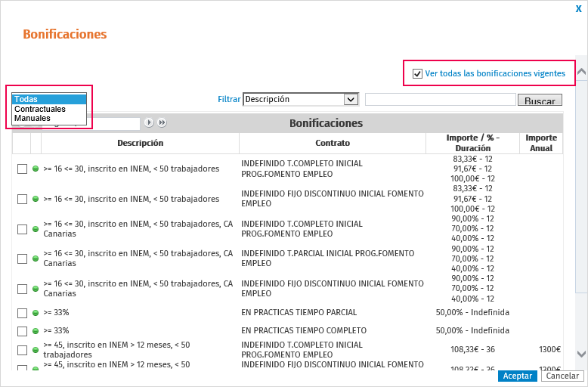Screen dimensions: 588x387
Task: Click the scrollbar up arrow
Action: [581, 71]
